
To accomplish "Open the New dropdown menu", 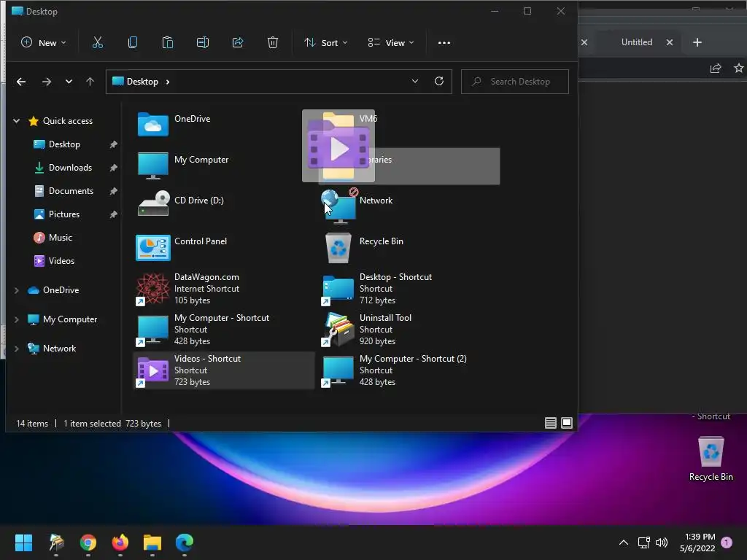I will [x=43, y=43].
